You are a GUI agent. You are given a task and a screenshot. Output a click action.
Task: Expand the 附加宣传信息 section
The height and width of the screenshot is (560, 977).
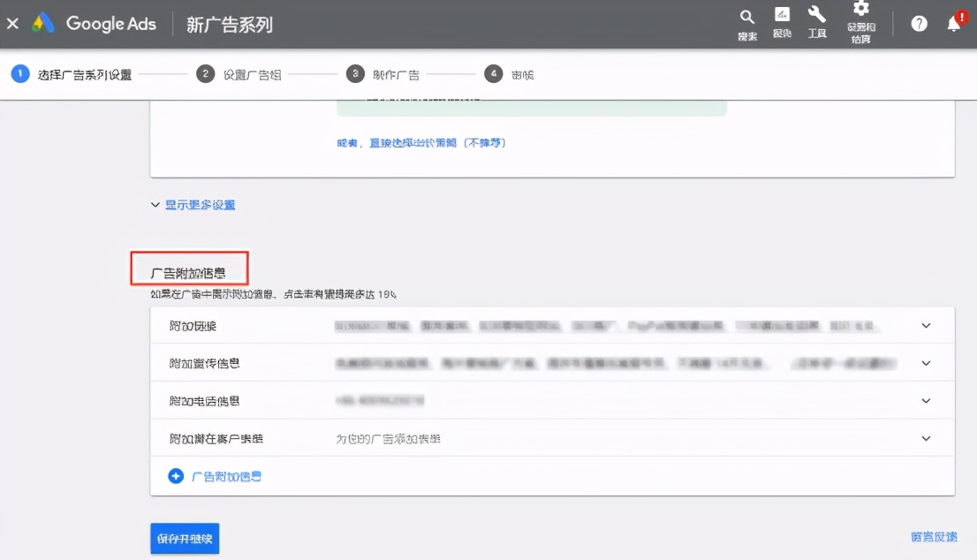pyautogui.click(x=926, y=362)
